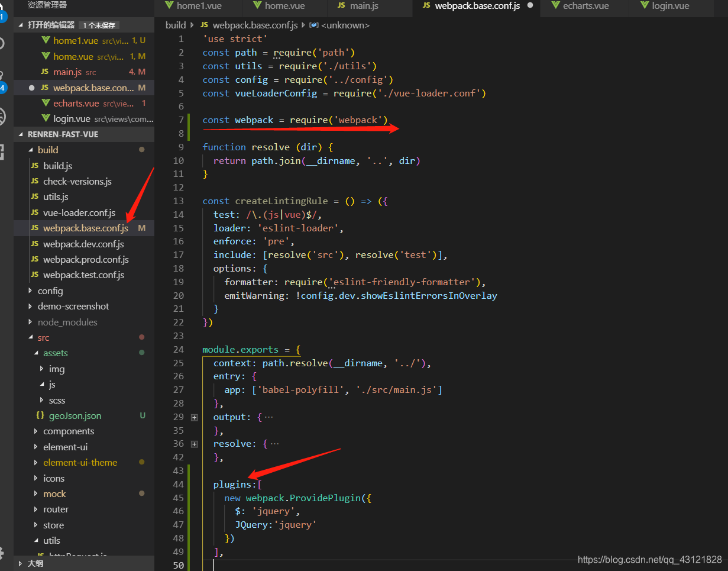Click the 资源管理器 explorer title
The height and width of the screenshot is (571, 728).
tap(47, 5)
